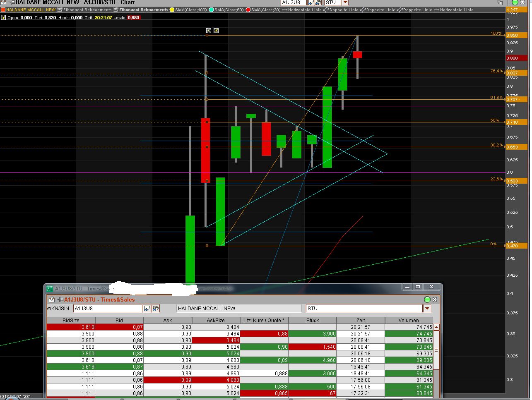Image resolution: width=532 pixels, height=400 pixels.
Task: Maximize the Times&Sales window
Action: tap(418, 287)
